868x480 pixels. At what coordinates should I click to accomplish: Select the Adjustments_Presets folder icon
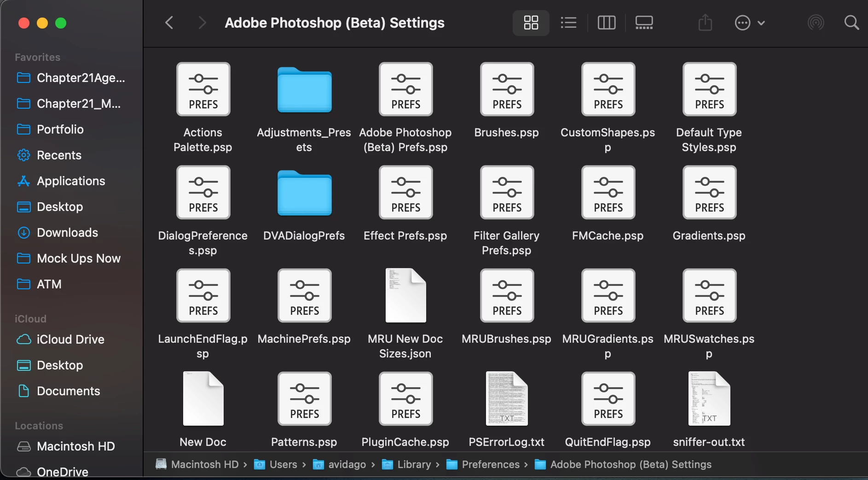click(304, 90)
